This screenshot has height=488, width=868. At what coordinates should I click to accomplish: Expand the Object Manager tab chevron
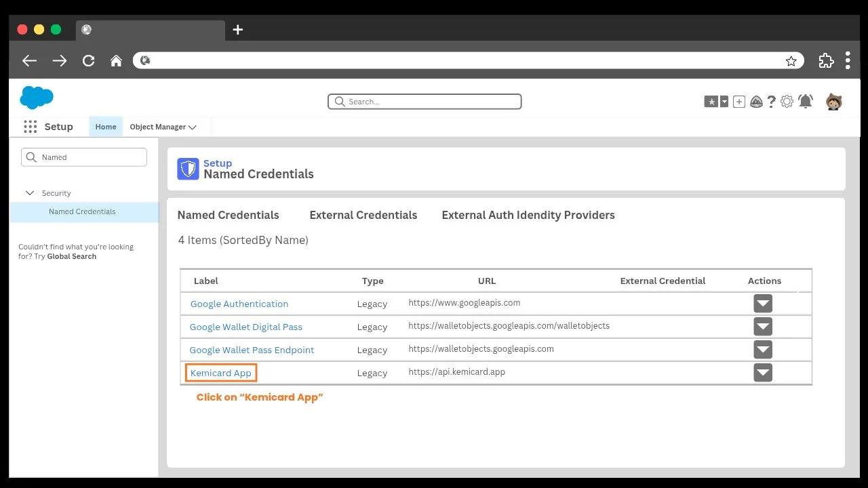click(193, 127)
